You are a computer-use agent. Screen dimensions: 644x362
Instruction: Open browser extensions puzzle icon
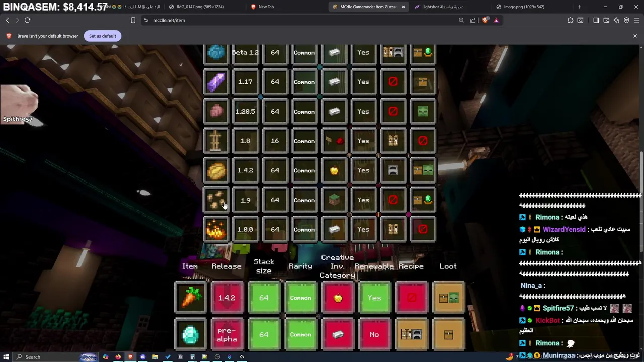click(x=570, y=20)
